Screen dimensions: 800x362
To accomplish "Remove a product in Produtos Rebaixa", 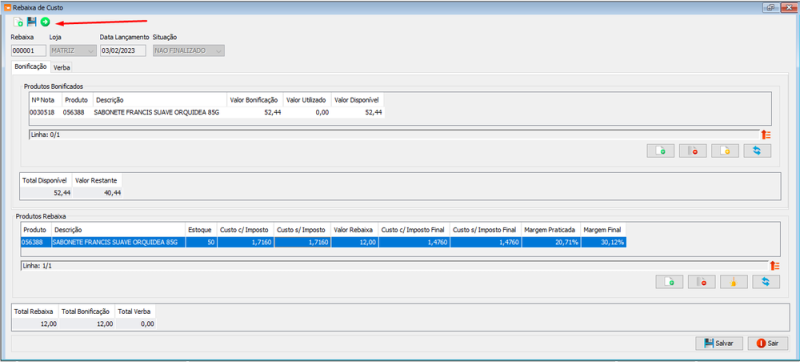I will [x=702, y=282].
